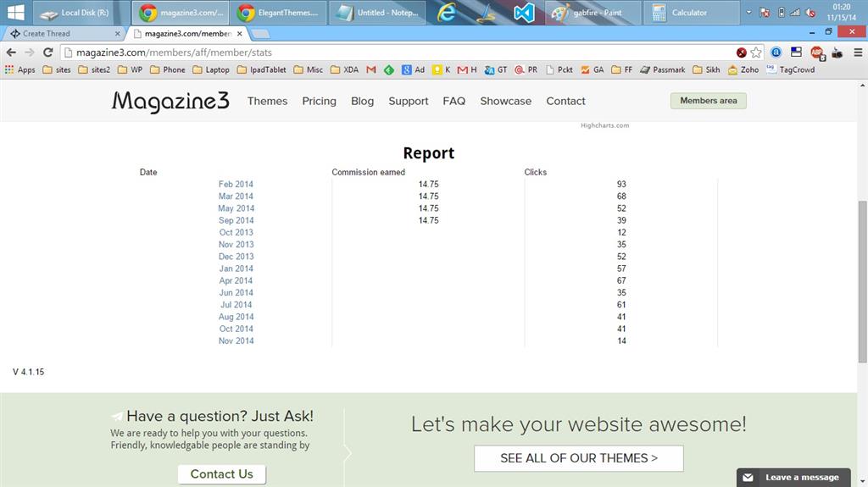
Task: Open Visual Studio from the taskbar
Action: 524,12
